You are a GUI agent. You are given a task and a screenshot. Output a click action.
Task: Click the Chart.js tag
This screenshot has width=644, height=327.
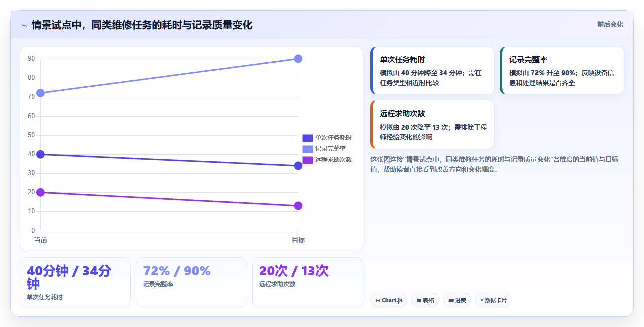click(x=389, y=300)
